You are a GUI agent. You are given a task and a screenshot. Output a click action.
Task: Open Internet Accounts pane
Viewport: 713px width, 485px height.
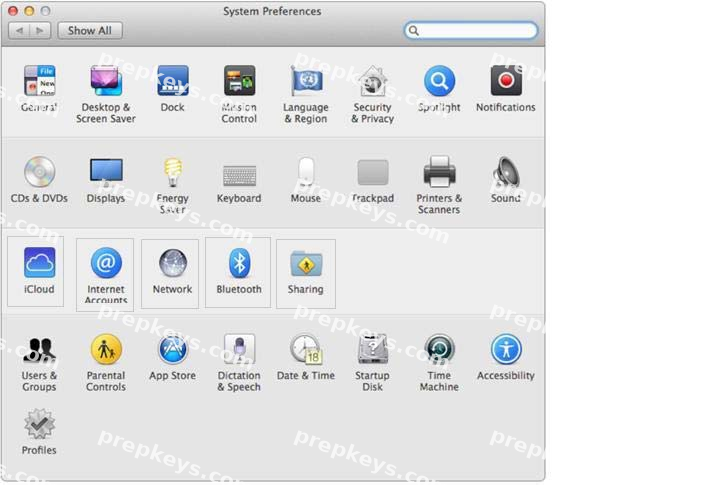pyautogui.click(x=105, y=275)
